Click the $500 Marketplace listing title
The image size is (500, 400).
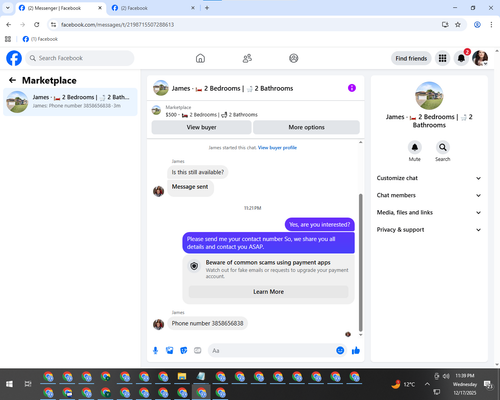pos(211,115)
